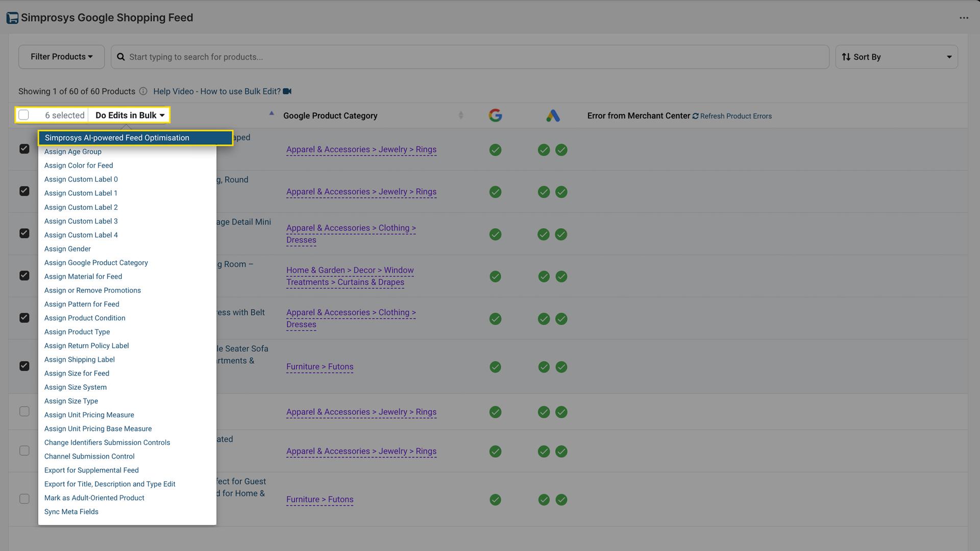This screenshot has height=551, width=980.
Task: Click the search magnifier icon
Action: click(120, 57)
